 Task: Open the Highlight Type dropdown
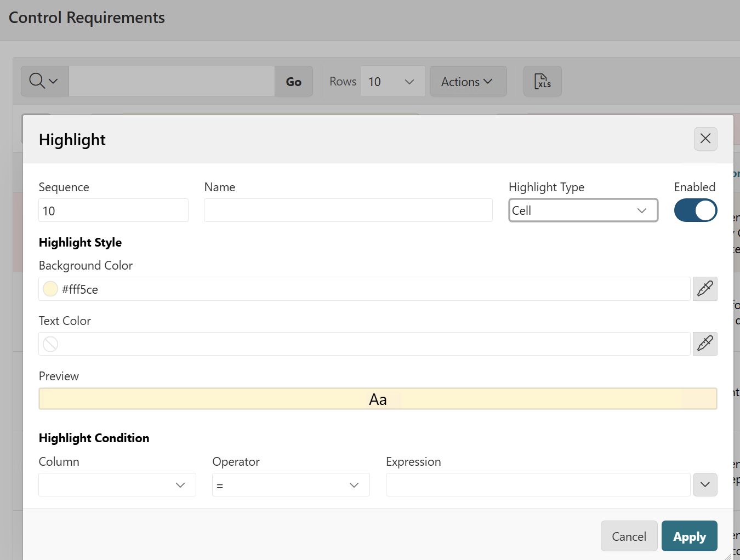point(583,210)
